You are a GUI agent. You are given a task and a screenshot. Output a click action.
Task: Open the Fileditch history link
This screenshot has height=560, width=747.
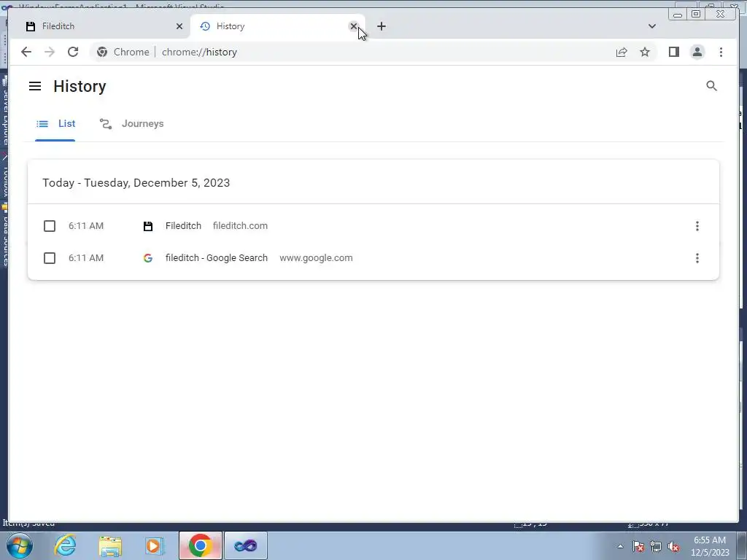point(183,226)
